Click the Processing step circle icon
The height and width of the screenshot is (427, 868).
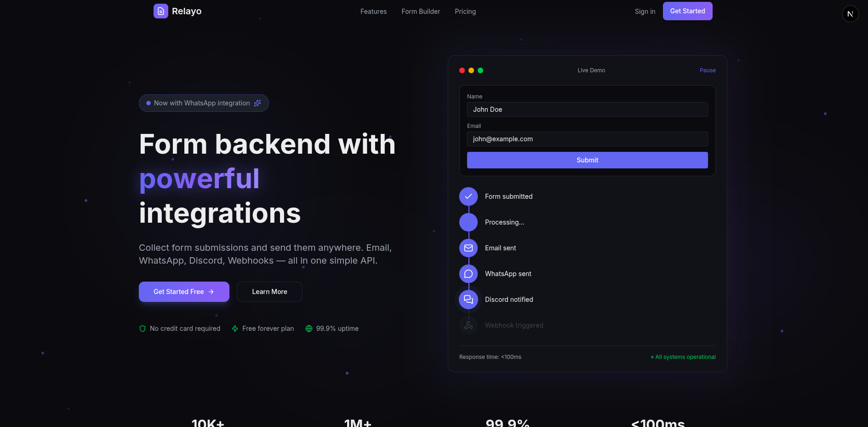tap(468, 222)
